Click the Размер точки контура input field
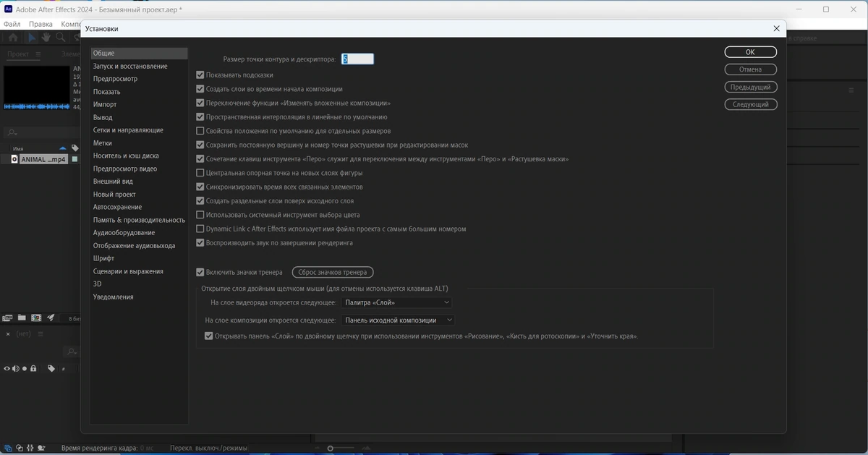 [x=358, y=59]
